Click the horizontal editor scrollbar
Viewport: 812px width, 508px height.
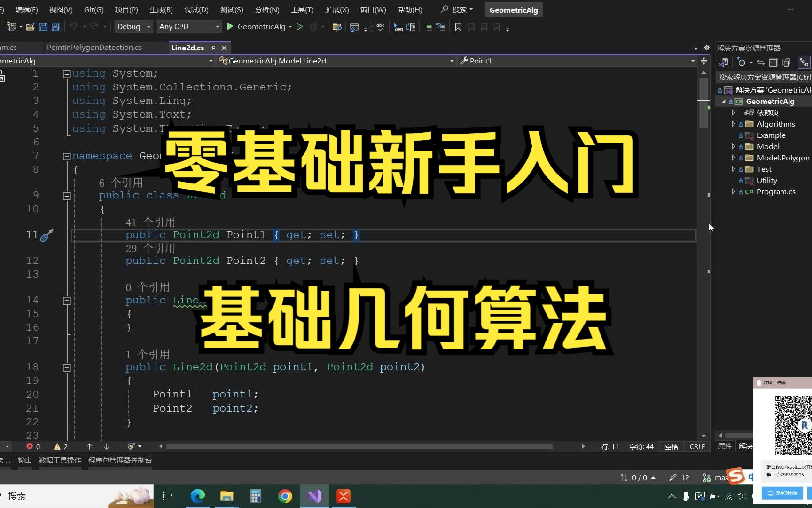point(359,446)
